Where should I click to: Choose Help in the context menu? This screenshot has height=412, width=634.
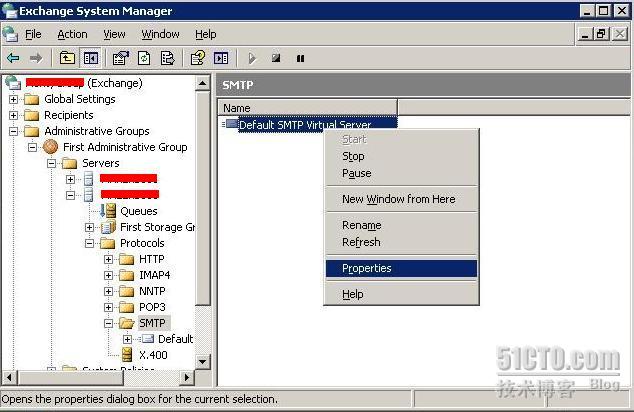point(402,294)
